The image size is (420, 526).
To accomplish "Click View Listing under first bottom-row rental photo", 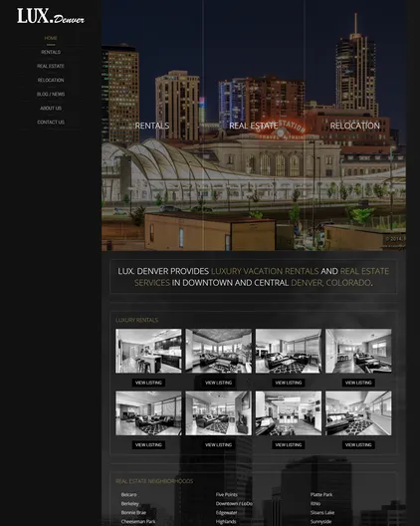I will tap(148, 445).
